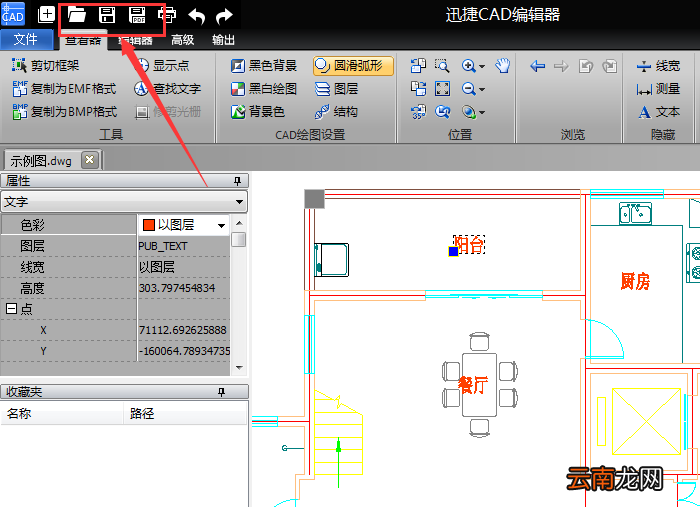
Task: Toggle 线宽 line width display
Action: tap(658, 66)
